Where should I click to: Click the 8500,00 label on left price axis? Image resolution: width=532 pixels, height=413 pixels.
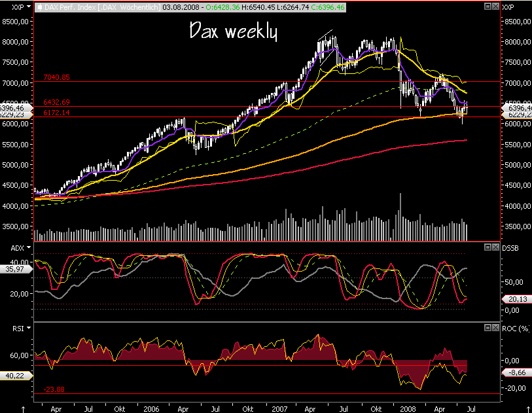coord(15,22)
